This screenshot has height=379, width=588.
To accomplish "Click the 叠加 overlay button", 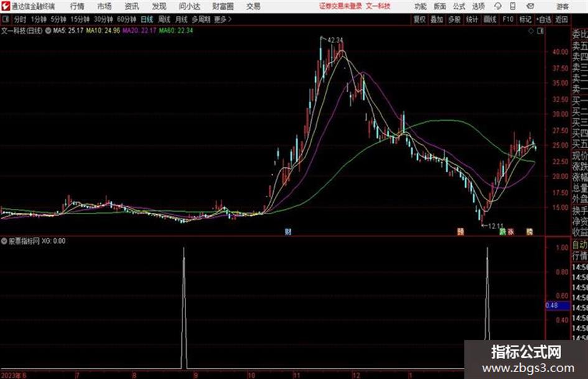I will (x=437, y=19).
